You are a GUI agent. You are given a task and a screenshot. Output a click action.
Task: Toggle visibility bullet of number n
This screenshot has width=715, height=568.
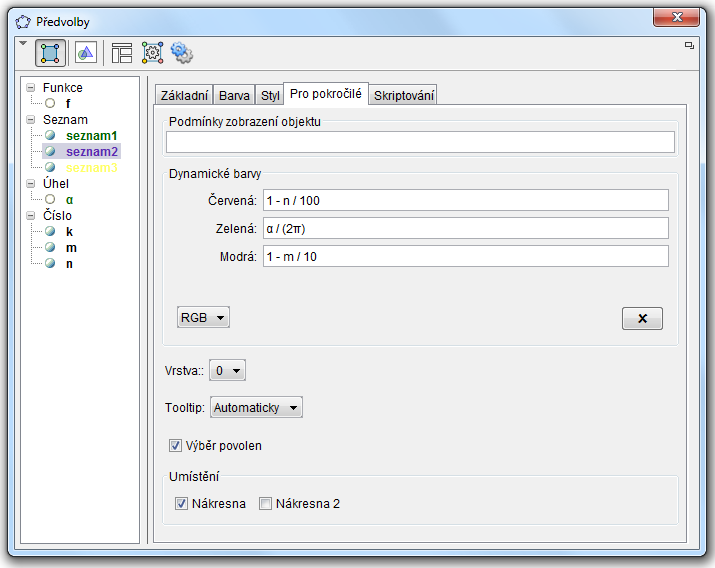[x=50, y=263]
